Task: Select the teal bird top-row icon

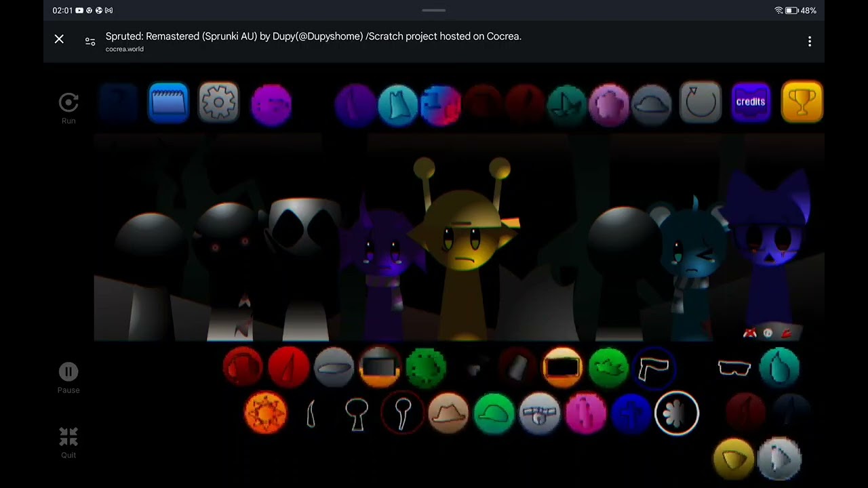Action: [567, 106]
